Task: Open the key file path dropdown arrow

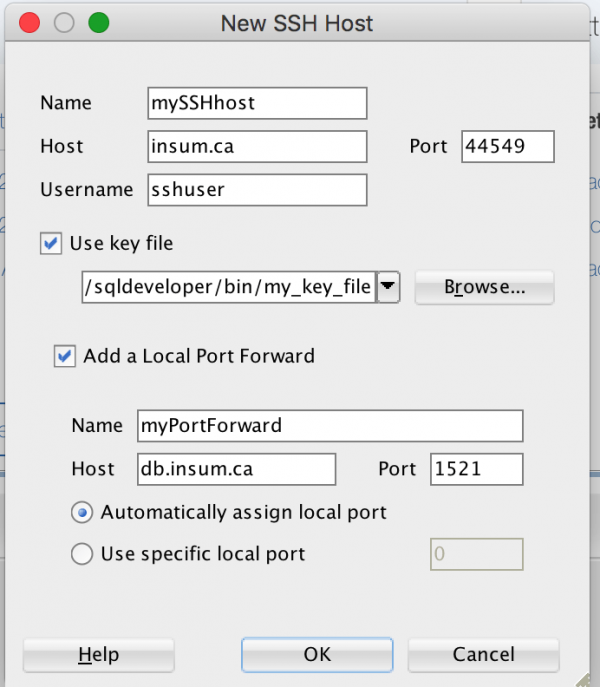Action: point(390,288)
